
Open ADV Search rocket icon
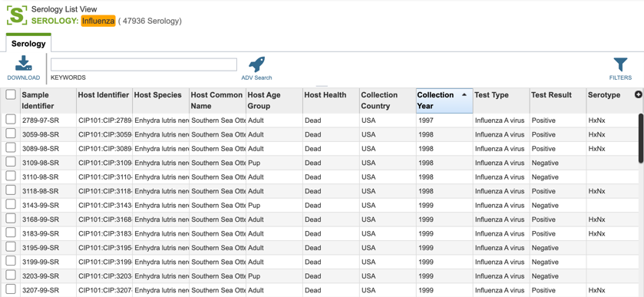[x=256, y=64]
